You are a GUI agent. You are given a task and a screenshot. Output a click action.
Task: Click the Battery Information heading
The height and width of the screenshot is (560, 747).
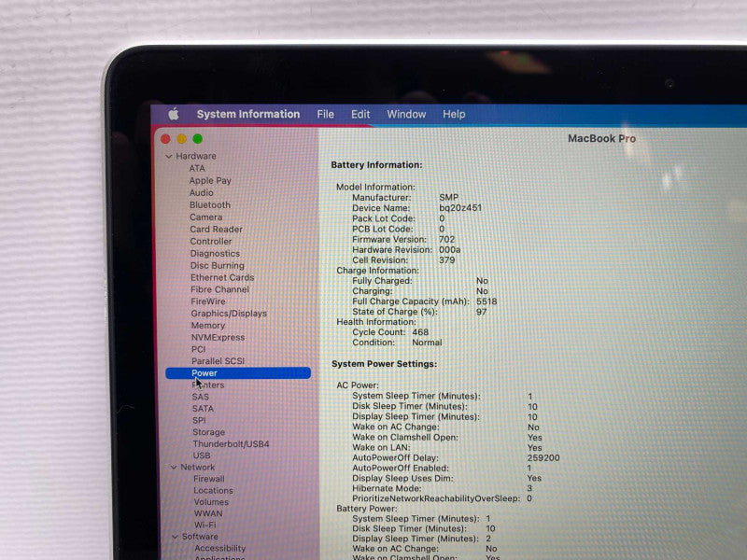(376, 165)
